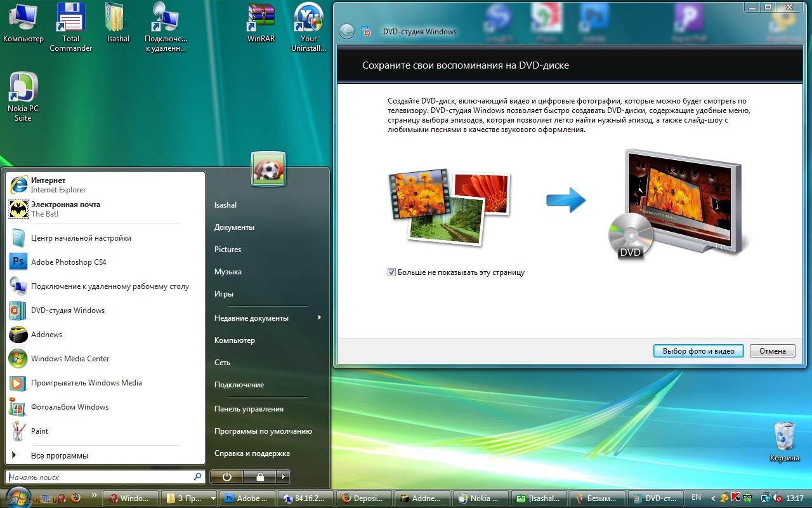Click the power button in the Start menu
The width and height of the screenshot is (812, 508).
[x=226, y=477]
